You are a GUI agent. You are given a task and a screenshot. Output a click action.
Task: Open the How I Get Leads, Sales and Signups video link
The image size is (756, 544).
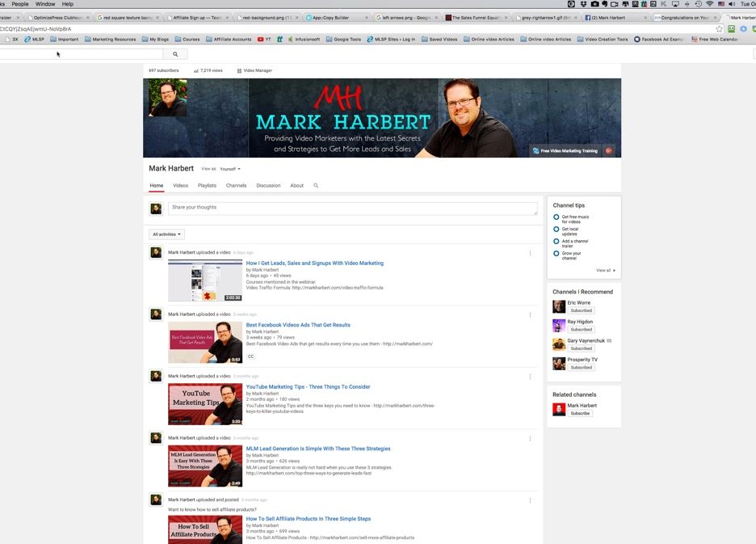(x=315, y=263)
